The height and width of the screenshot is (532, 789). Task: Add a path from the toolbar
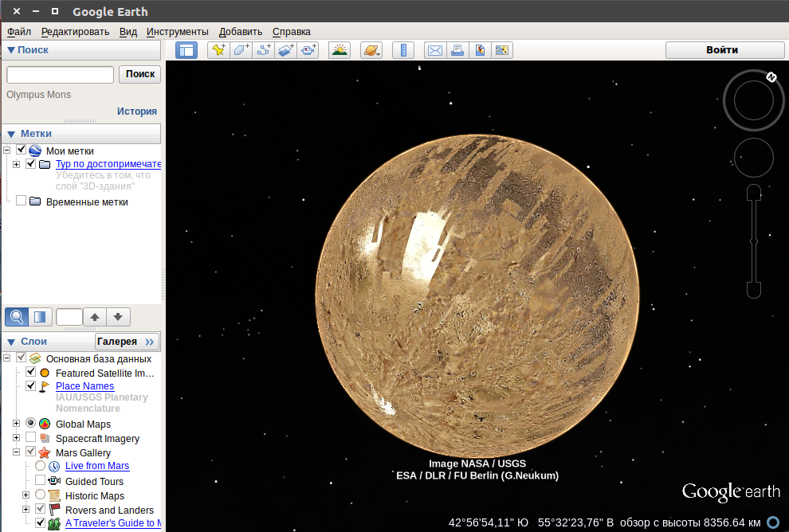click(x=263, y=50)
